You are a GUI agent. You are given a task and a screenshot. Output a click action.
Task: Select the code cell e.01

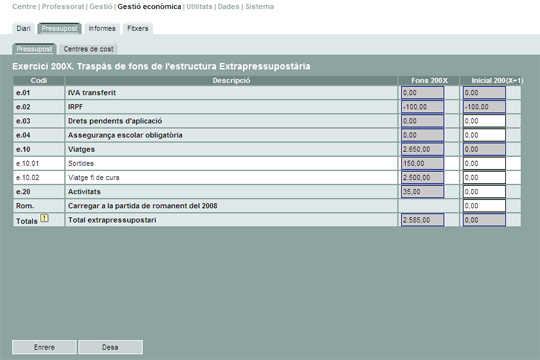point(39,93)
